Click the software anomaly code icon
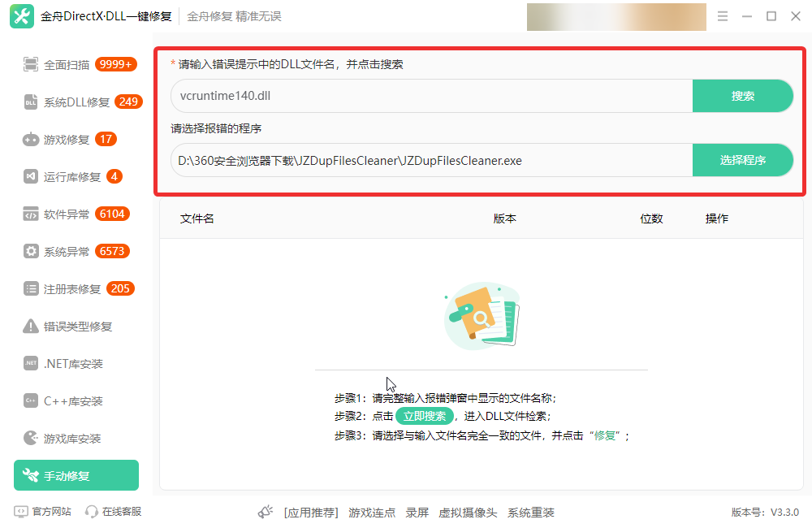 click(x=31, y=214)
